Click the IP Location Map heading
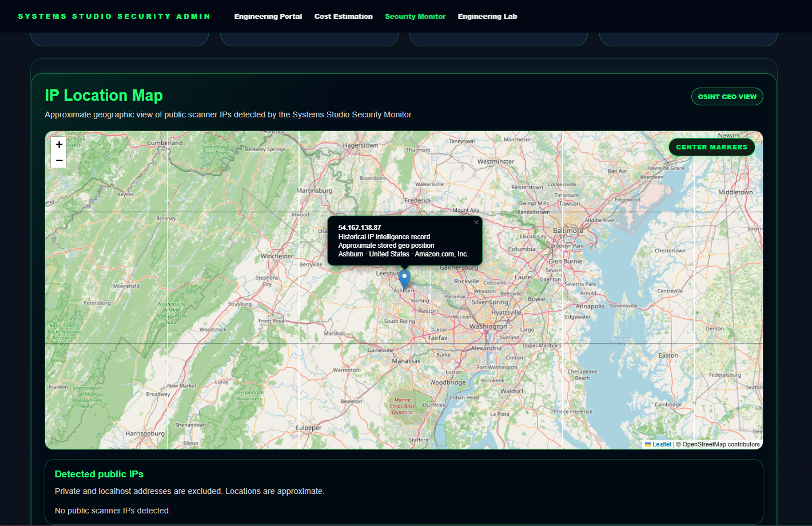 pos(104,95)
